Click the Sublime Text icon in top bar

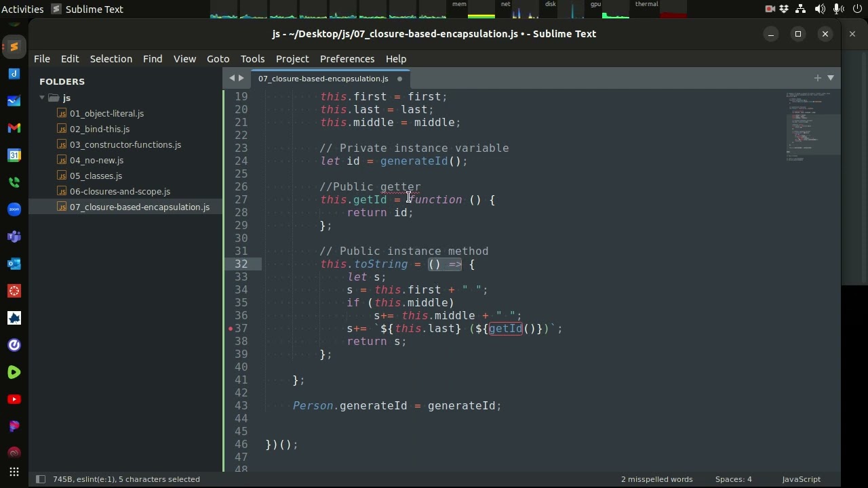57,9
